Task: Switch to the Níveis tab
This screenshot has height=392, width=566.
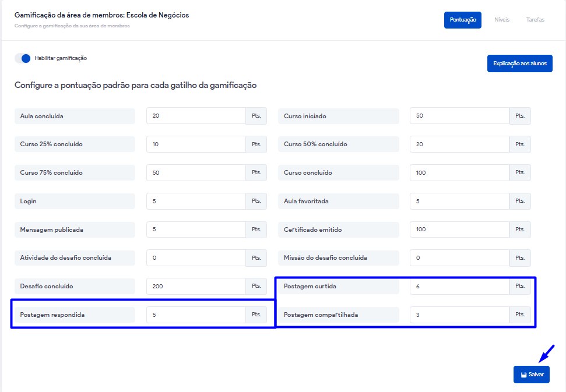Action: point(501,20)
